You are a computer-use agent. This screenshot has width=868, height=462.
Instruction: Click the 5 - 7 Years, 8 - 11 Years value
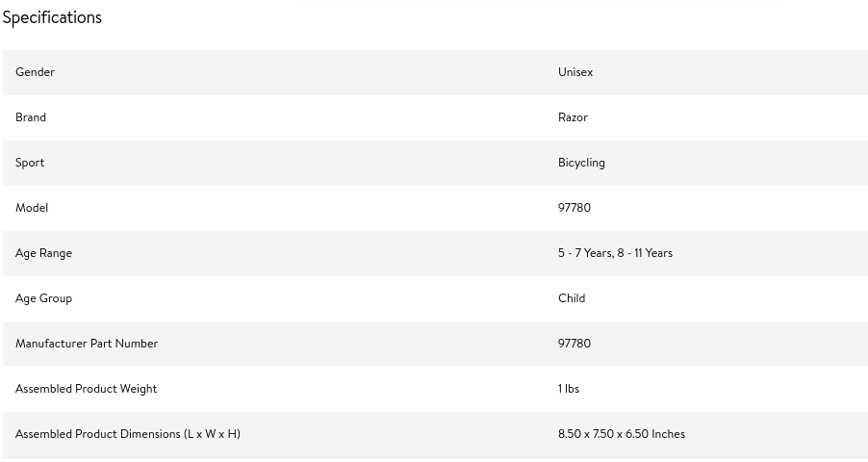pyautogui.click(x=615, y=253)
